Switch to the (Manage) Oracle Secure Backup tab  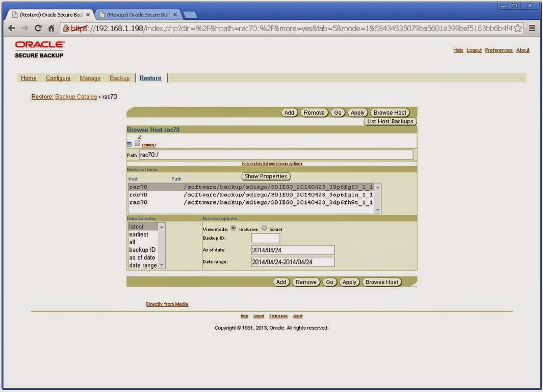point(138,15)
